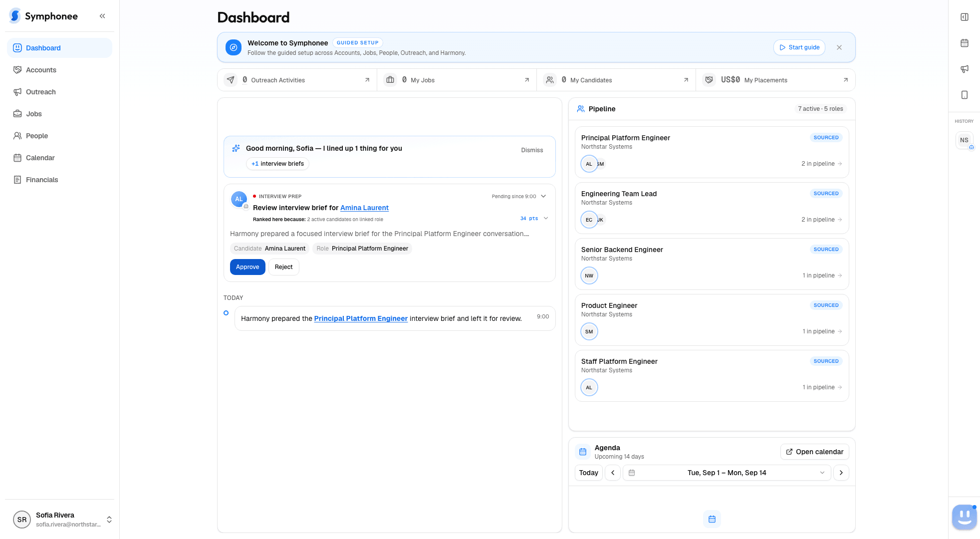This screenshot has width=980, height=539.
Task: Open phone icon in right rail
Action: tap(965, 95)
